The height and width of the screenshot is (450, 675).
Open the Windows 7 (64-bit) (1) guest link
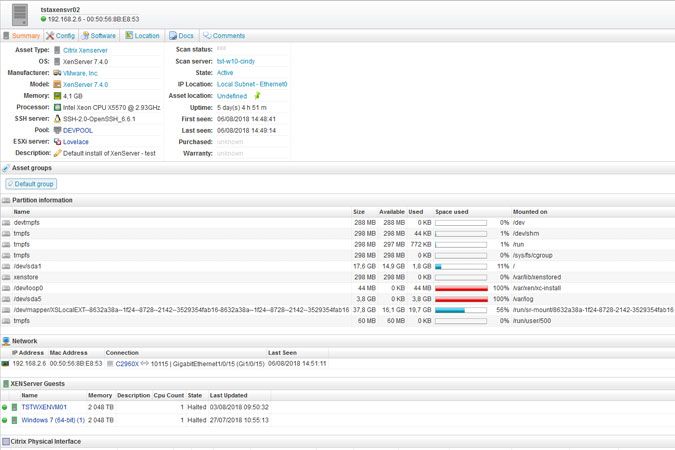click(53, 420)
